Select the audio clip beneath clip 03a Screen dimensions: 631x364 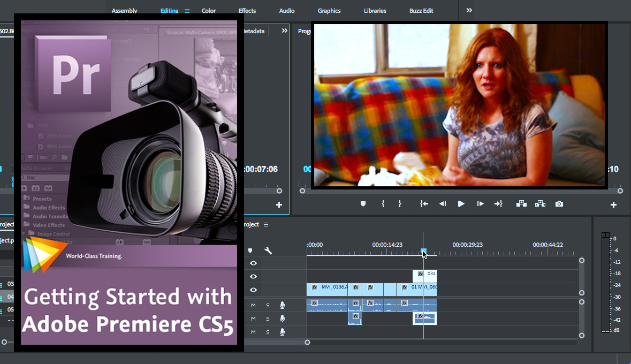[x=424, y=318]
